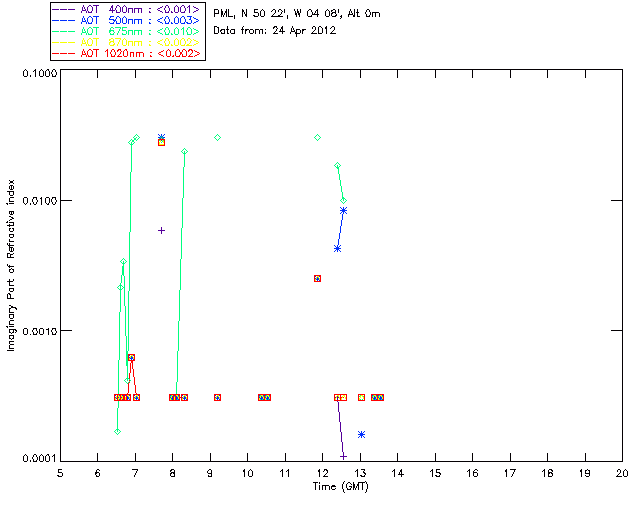Click x-axis tick label 17

pos(510,473)
